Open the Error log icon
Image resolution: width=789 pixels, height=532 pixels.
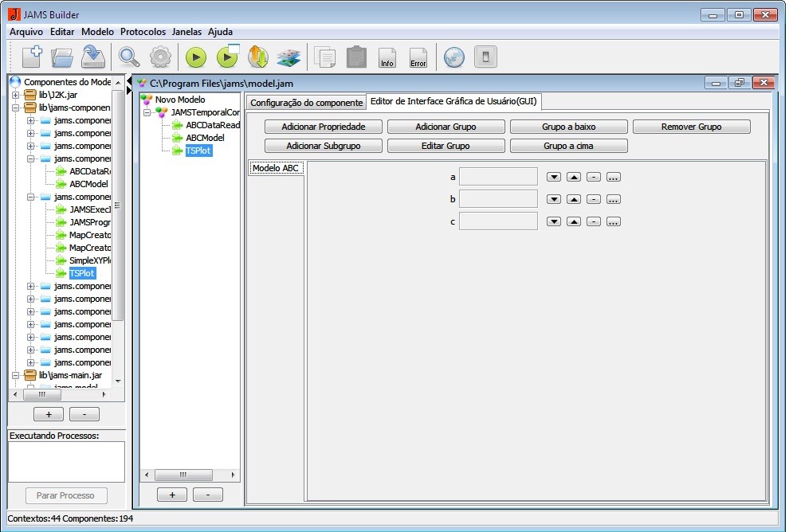[418, 57]
